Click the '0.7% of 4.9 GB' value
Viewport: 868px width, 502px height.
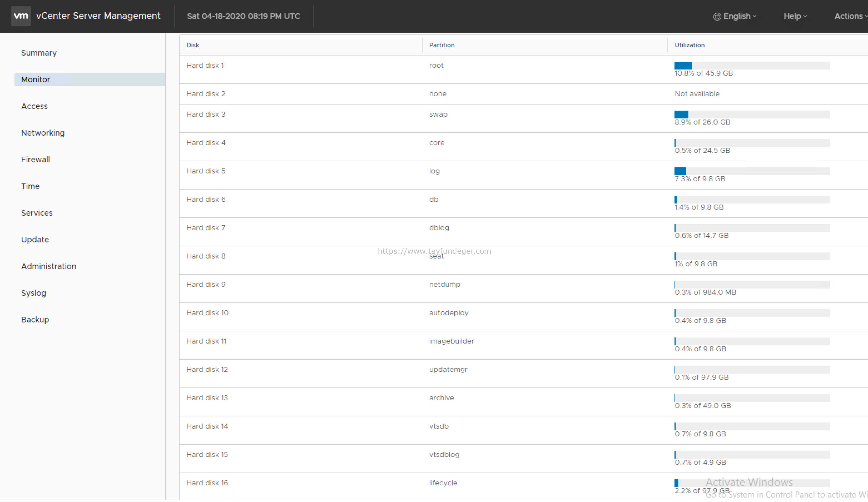pos(700,463)
